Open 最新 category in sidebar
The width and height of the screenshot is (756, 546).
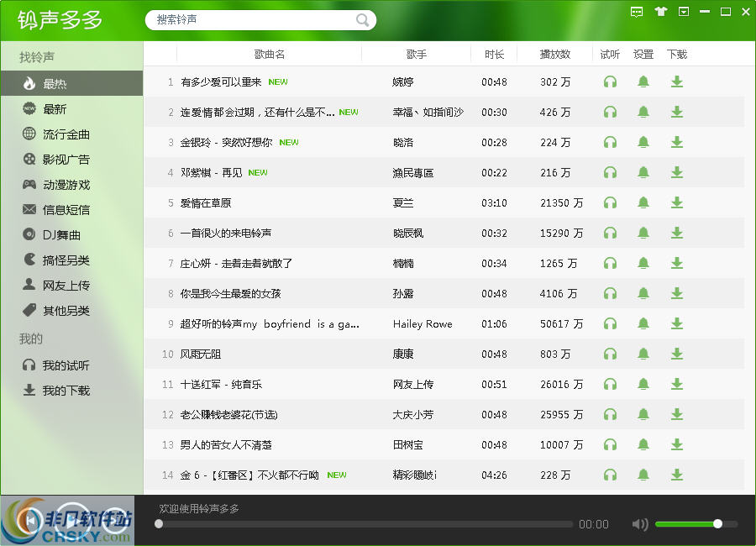[72, 109]
